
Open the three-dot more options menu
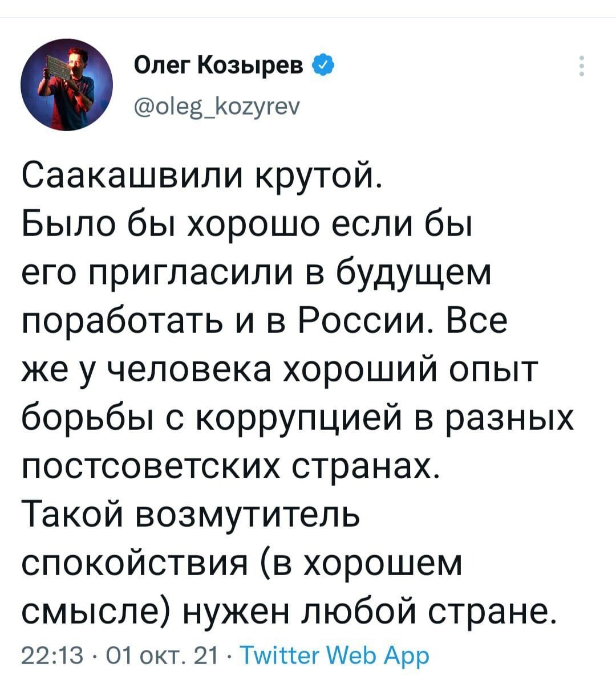tap(582, 66)
